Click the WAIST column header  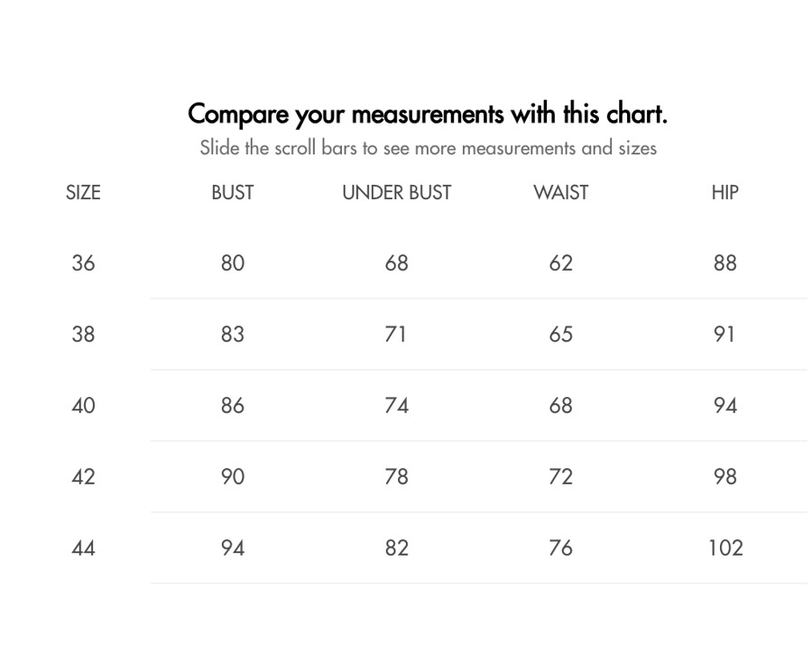[561, 193]
